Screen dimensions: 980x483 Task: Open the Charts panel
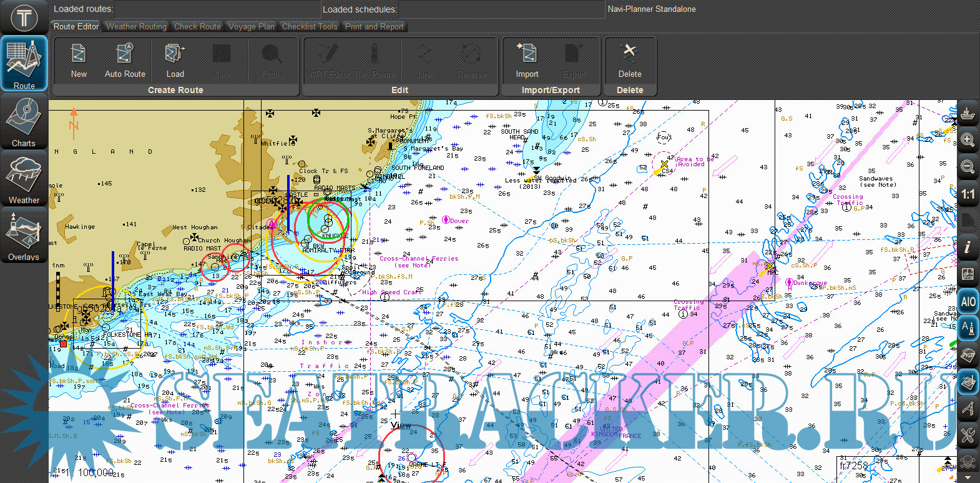[24, 121]
